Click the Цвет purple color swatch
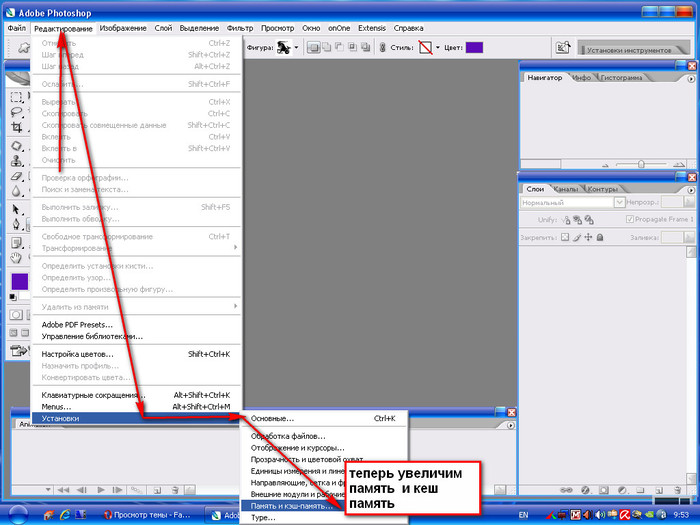 tap(474, 47)
